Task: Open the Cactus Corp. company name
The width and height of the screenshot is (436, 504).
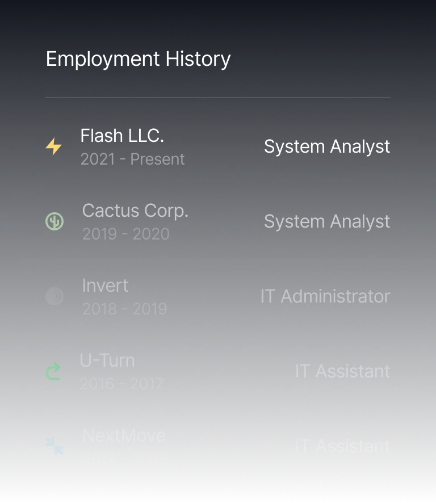Action: [x=135, y=211]
